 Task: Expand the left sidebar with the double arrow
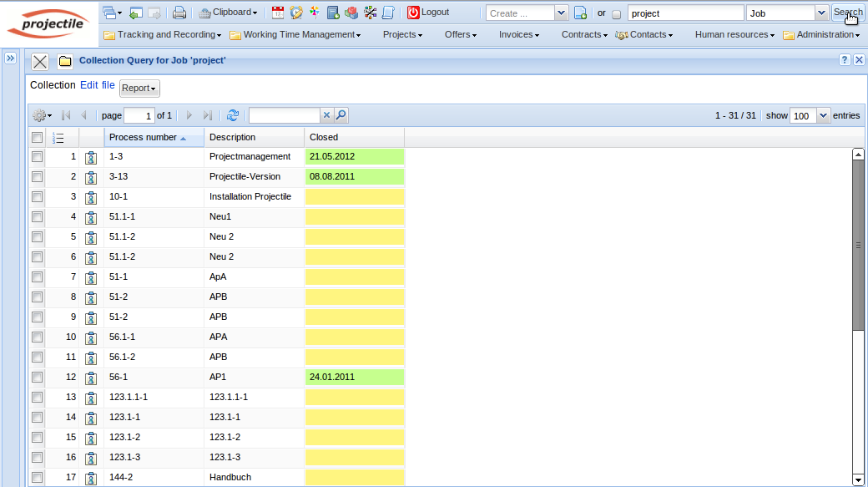point(11,58)
